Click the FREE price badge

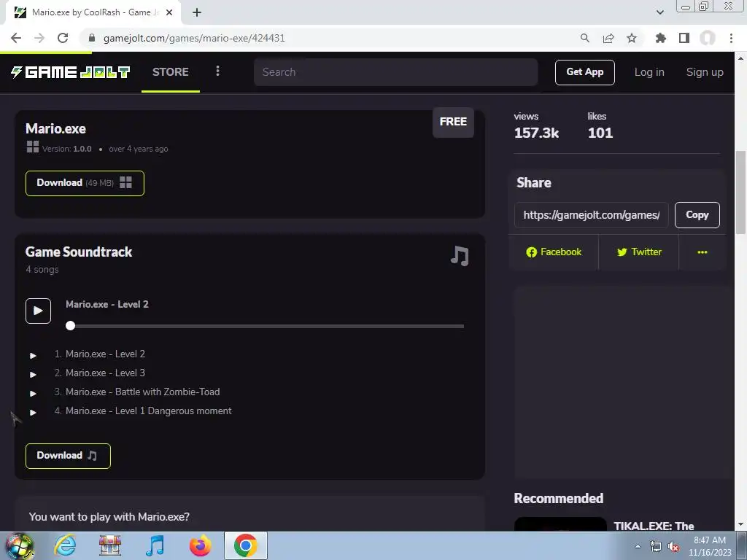pyautogui.click(x=453, y=122)
